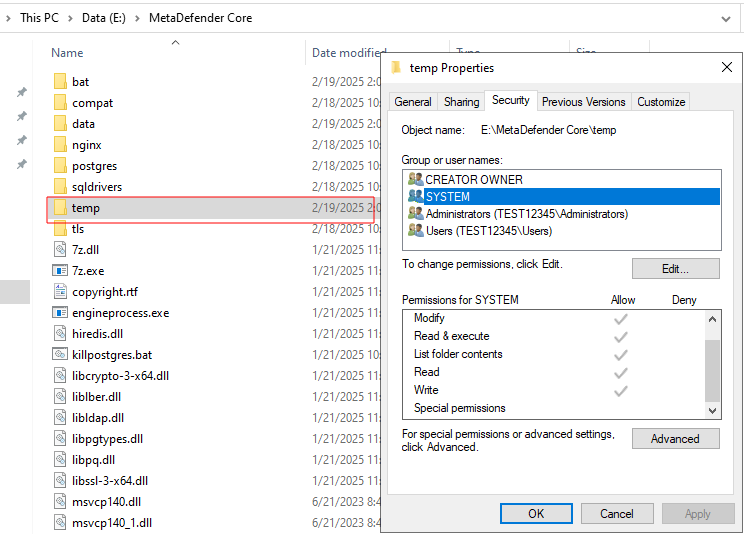This screenshot has width=744, height=534.
Task: Click the Administrators group user icon
Action: point(416,213)
